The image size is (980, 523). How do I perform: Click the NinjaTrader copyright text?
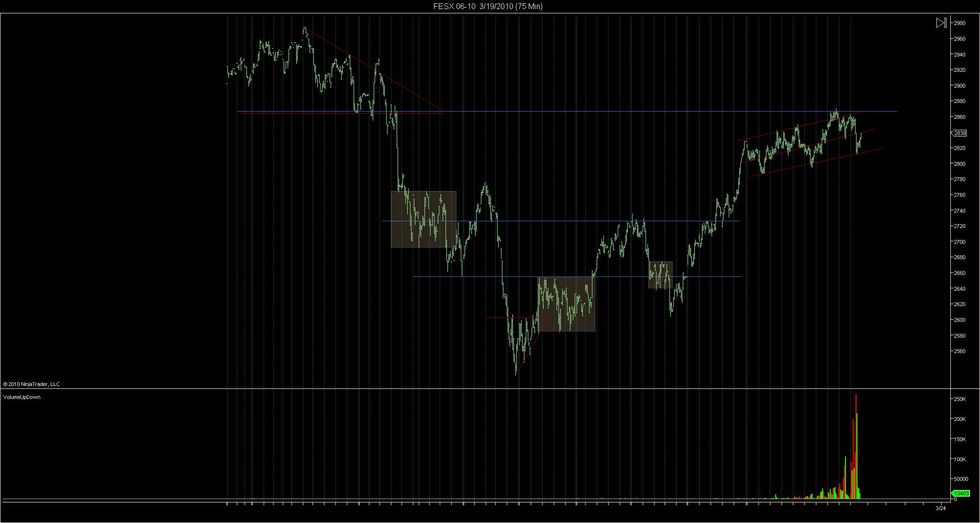tap(31, 384)
